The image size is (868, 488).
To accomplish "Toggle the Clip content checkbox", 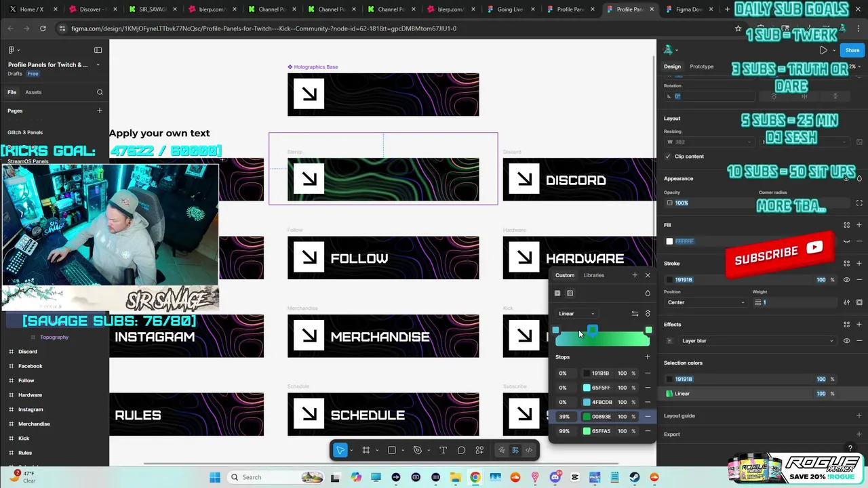I will click(x=669, y=157).
